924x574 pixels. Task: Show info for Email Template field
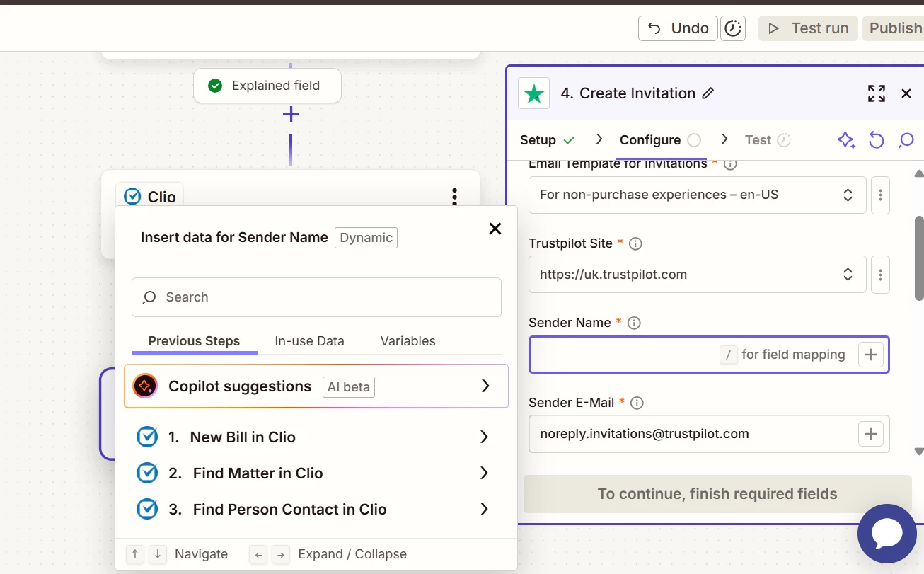(x=730, y=164)
